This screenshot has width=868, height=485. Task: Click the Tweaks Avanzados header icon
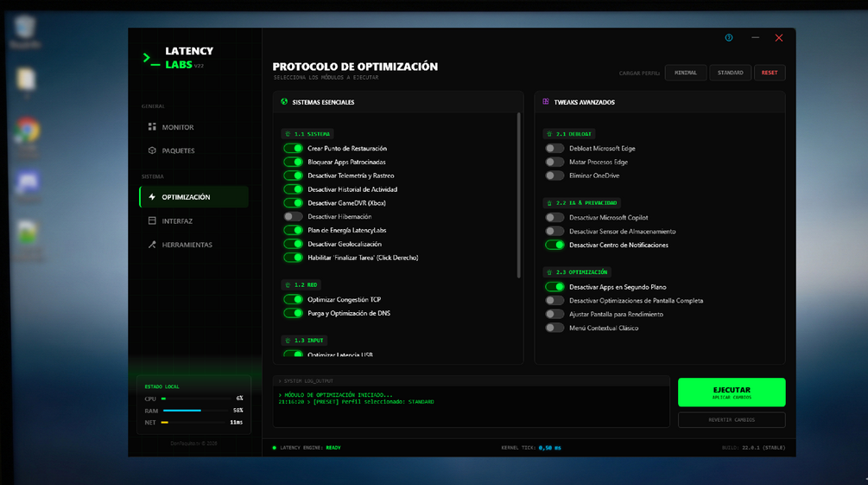click(546, 102)
